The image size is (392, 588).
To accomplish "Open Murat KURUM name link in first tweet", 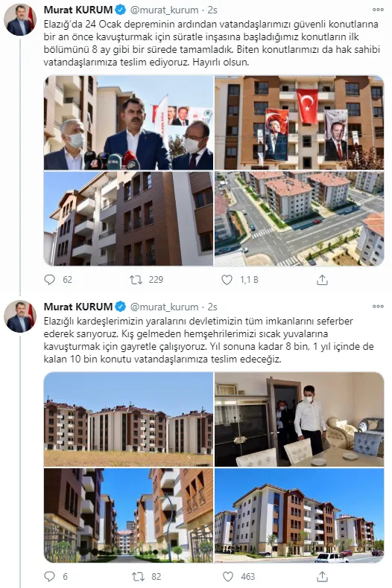I will [x=78, y=10].
